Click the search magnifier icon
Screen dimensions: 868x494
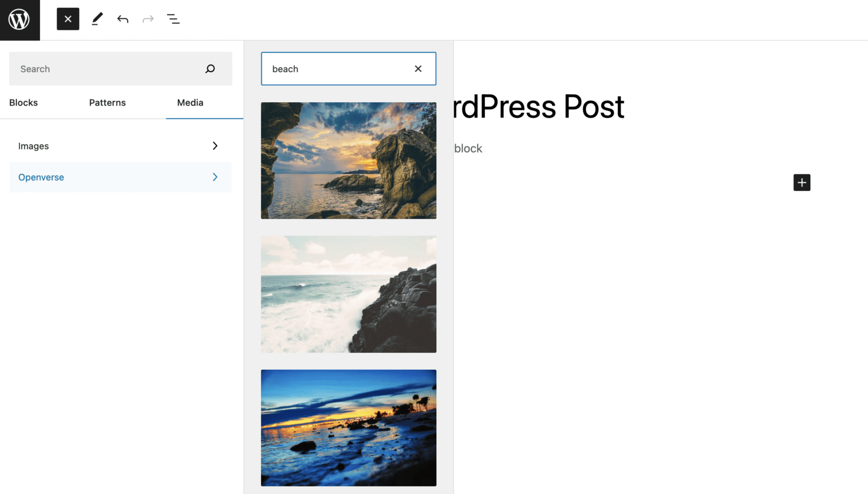(x=210, y=68)
